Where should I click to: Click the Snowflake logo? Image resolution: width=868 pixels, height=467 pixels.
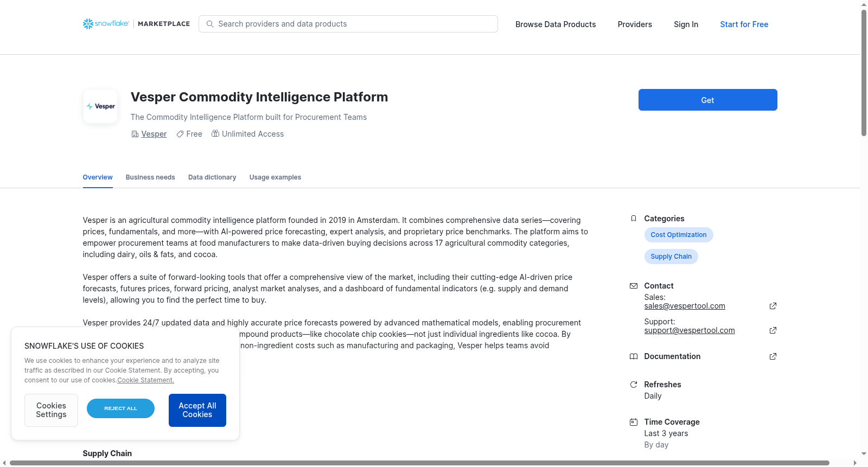[106, 24]
